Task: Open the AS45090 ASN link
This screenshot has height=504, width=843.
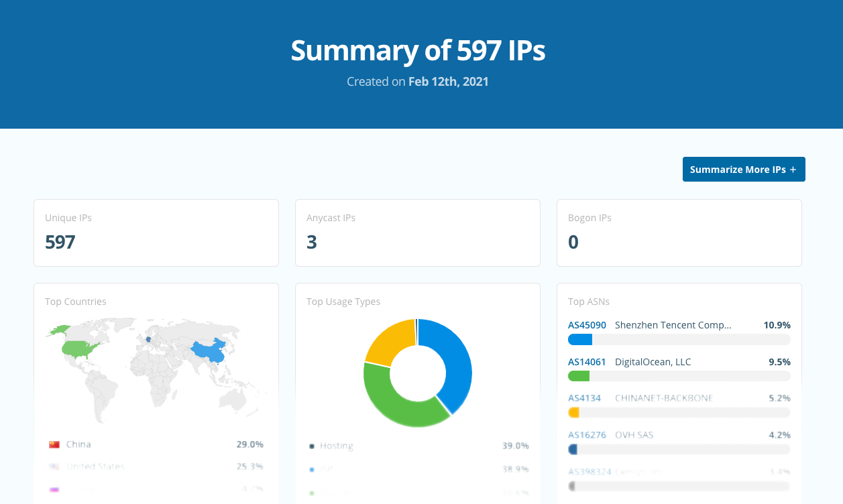Action: 587,325
